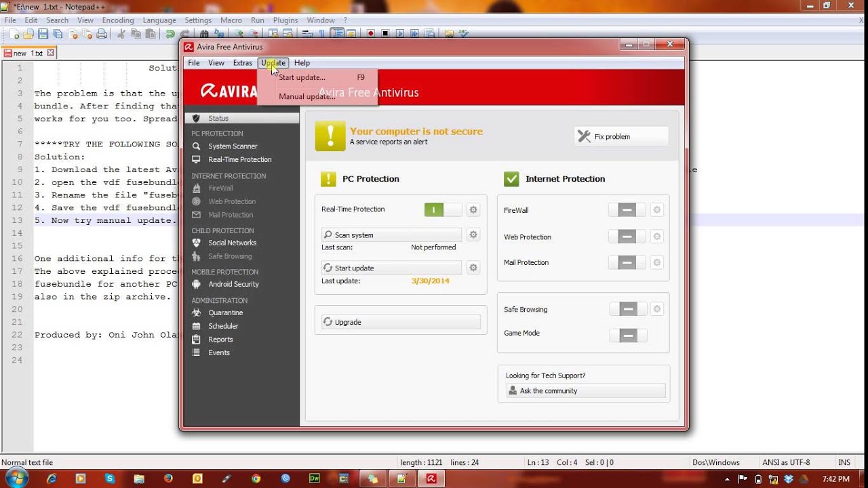This screenshot has height=488, width=868.
Task: Click the Run Macro Multiple Times icon
Action: coord(414,33)
